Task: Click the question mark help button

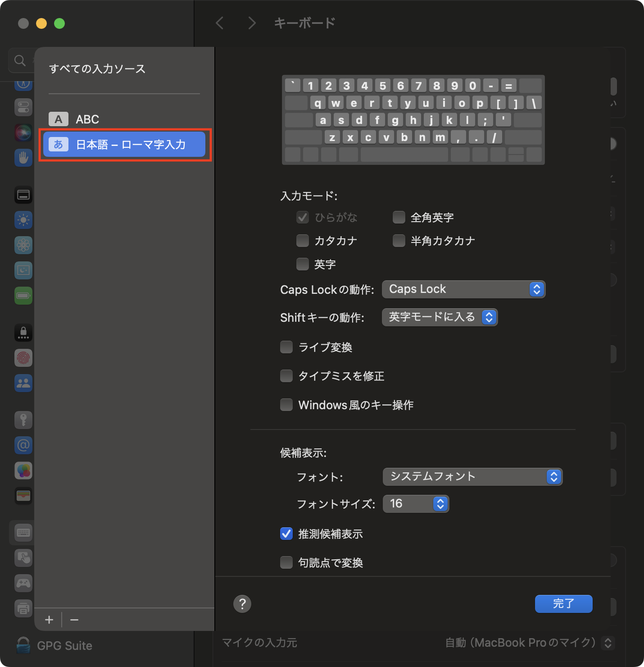Action: tap(242, 604)
